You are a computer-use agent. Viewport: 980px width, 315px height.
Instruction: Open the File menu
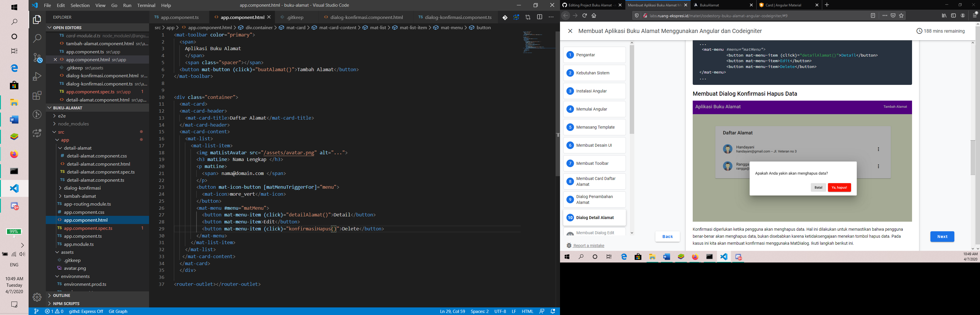tap(48, 5)
